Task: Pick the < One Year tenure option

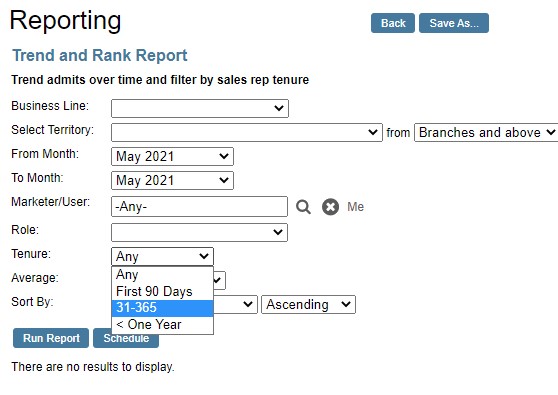Action: coord(162,325)
